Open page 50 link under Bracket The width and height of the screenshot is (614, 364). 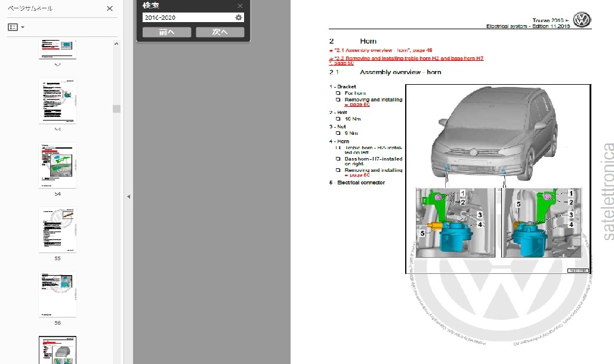pyautogui.click(x=357, y=104)
